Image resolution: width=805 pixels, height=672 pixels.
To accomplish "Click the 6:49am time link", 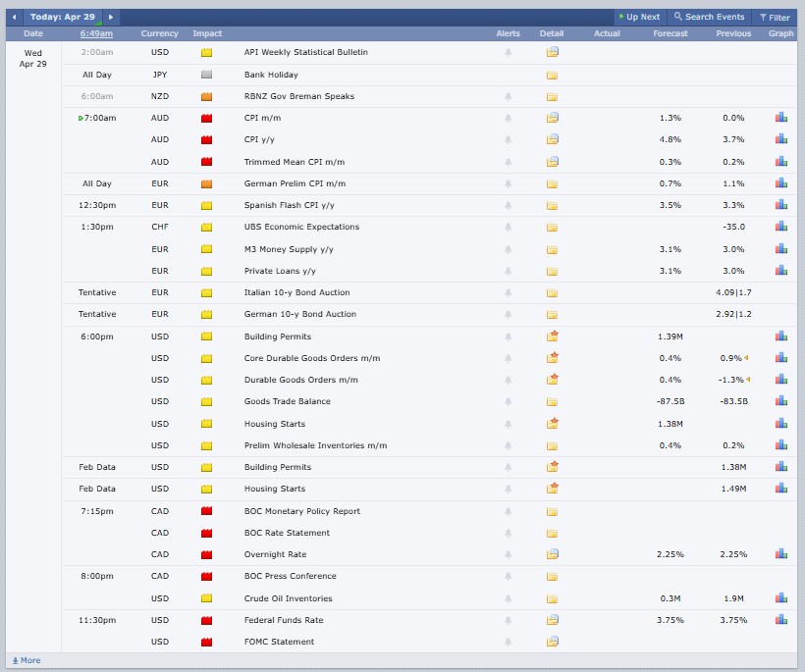I will [x=96, y=33].
